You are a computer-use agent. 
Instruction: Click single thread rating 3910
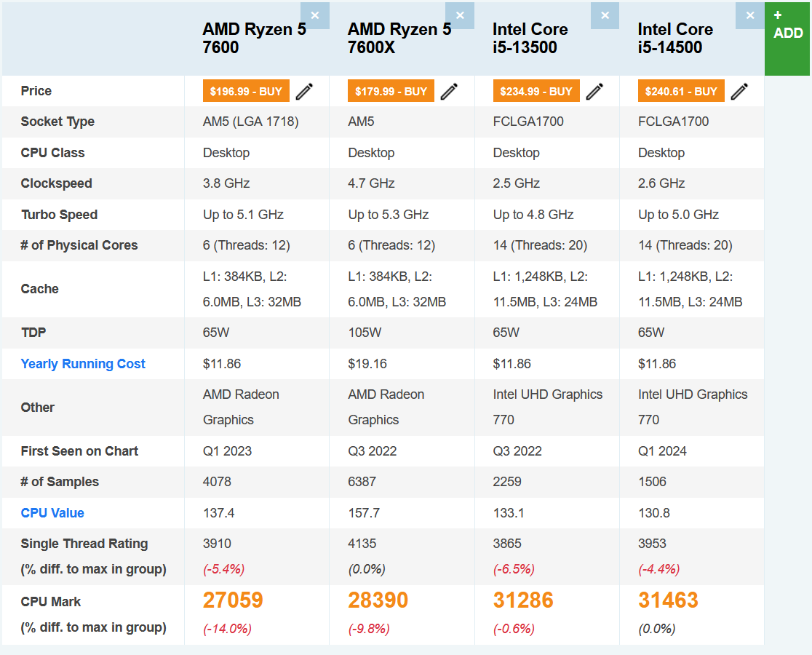[217, 544]
